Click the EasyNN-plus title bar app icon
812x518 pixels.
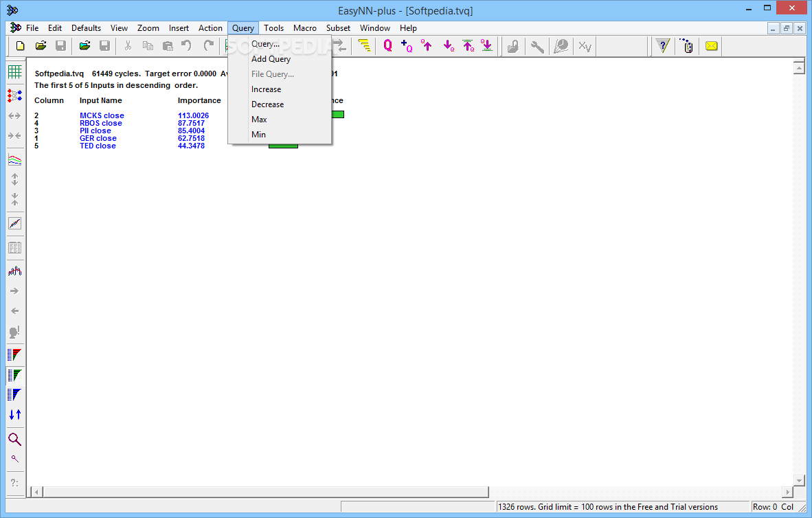(12, 10)
